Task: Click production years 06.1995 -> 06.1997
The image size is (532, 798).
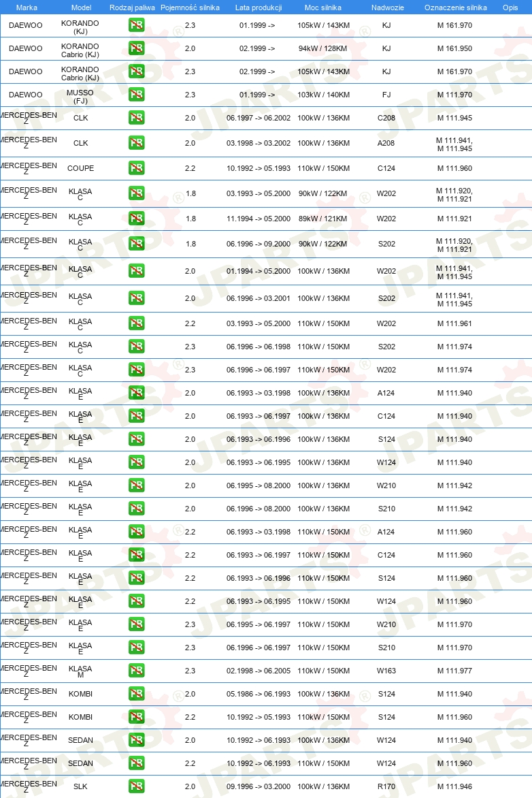Action: point(259,624)
